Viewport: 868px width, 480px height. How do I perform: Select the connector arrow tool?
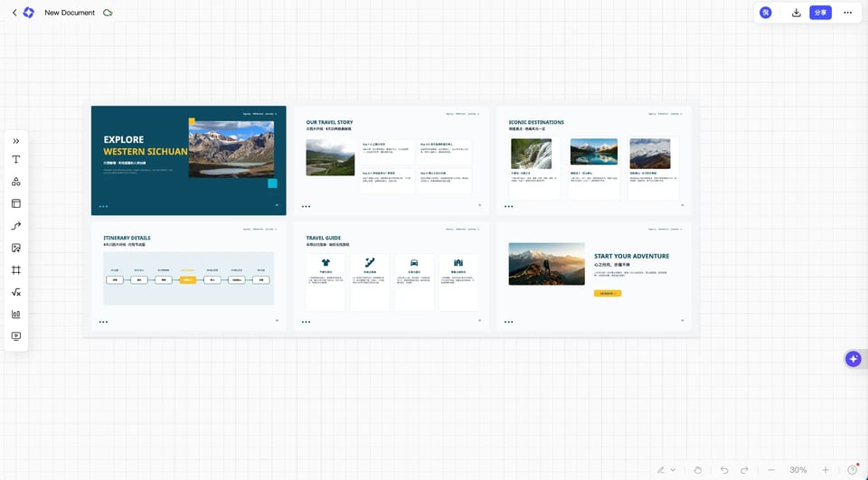(16, 226)
